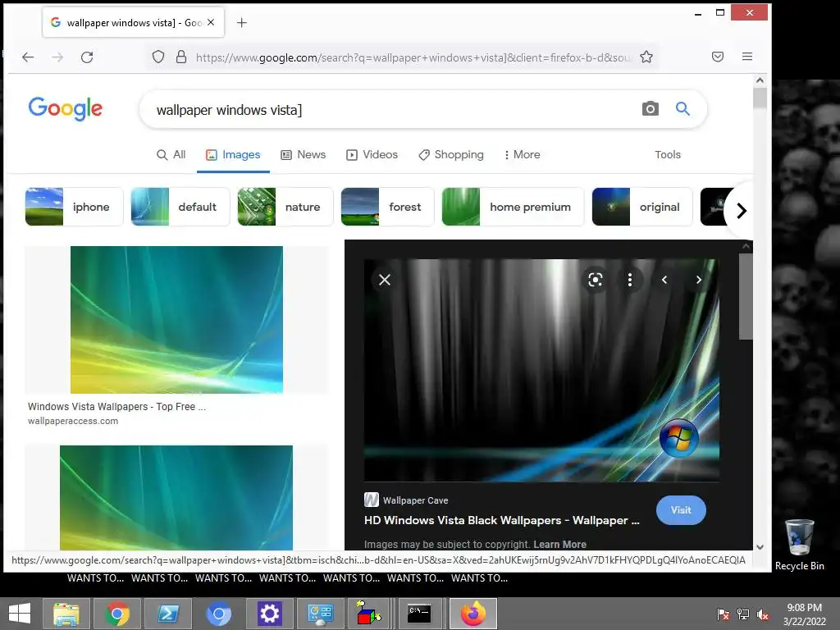Open a new tab with plus button
This screenshot has height=630, width=840.
click(x=242, y=22)
